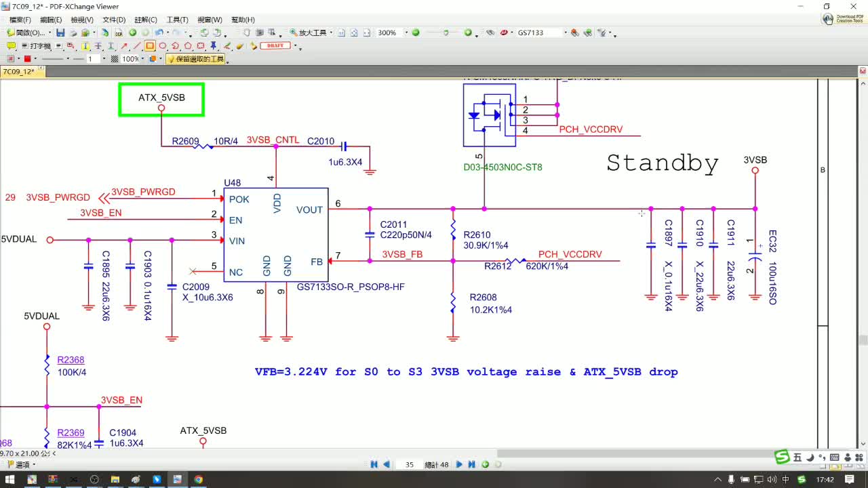Click the Open (開啟) button
The image size is (868, 488).
[x=26, y=33]
